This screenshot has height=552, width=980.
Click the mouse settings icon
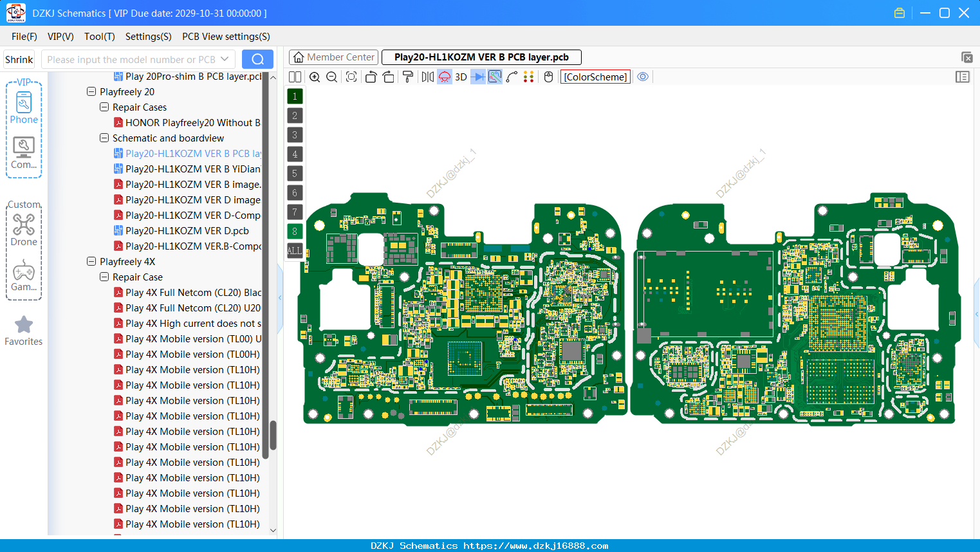pyautogui.click(x=549, y=77)
